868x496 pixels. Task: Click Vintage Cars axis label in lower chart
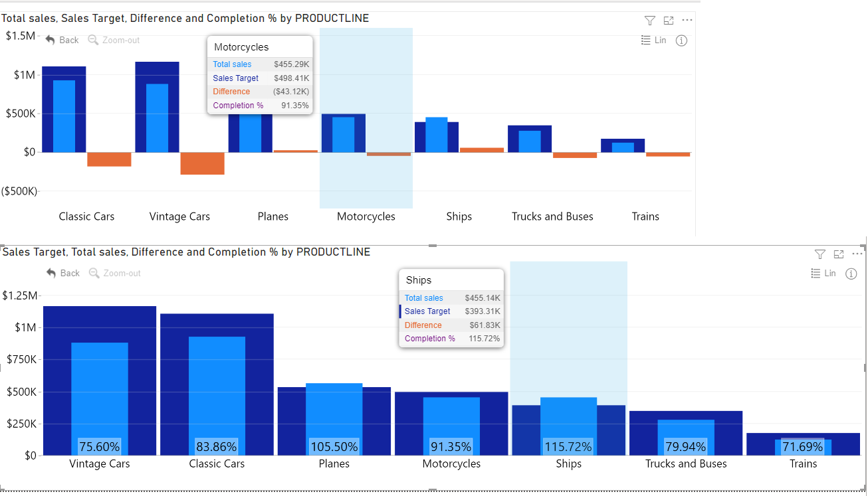(100, 463)
